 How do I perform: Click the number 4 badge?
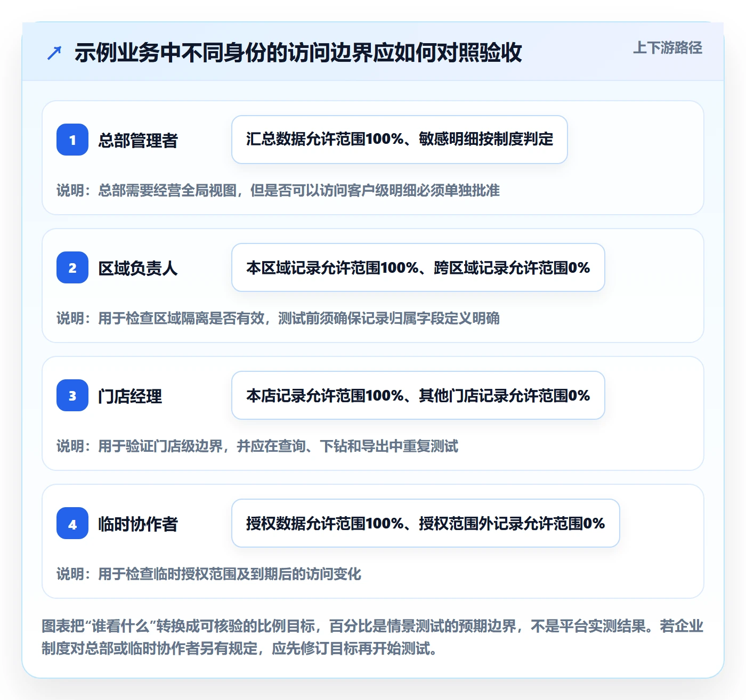(72, 523)
